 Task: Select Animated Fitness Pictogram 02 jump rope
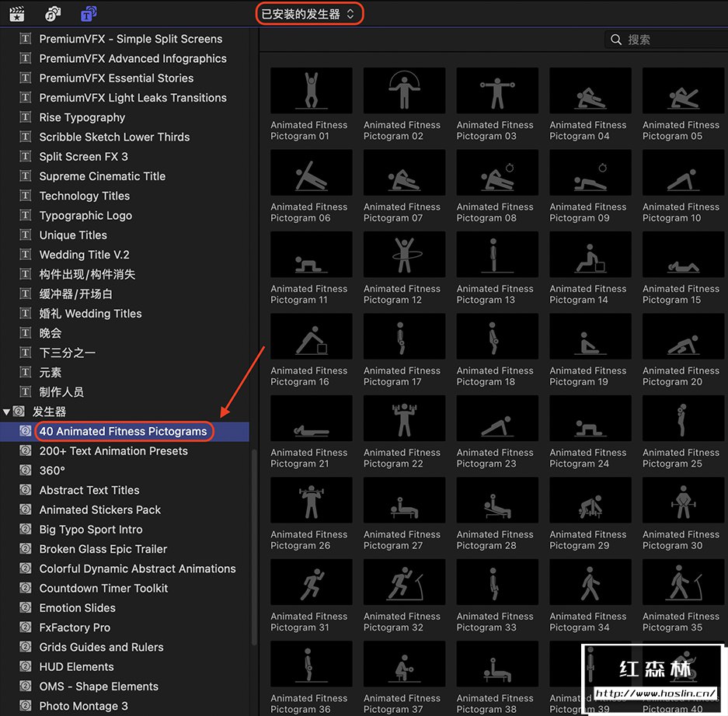pos(404,91)
